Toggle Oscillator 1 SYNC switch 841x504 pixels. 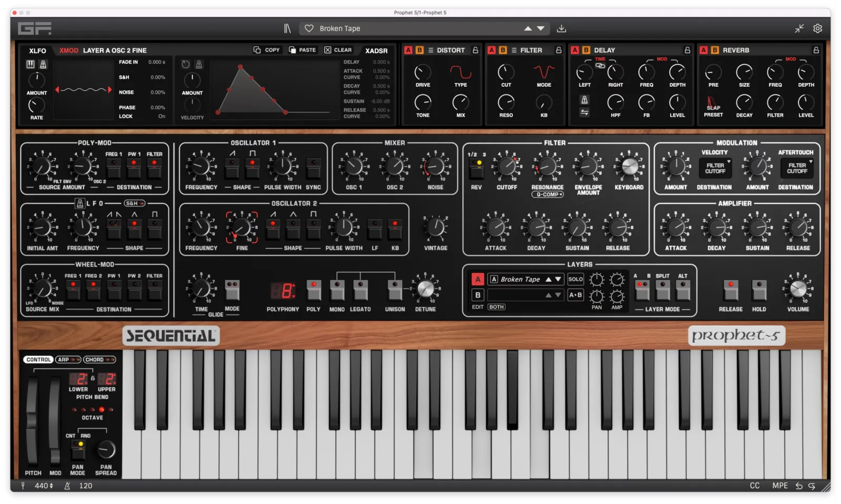click(313, 168)
